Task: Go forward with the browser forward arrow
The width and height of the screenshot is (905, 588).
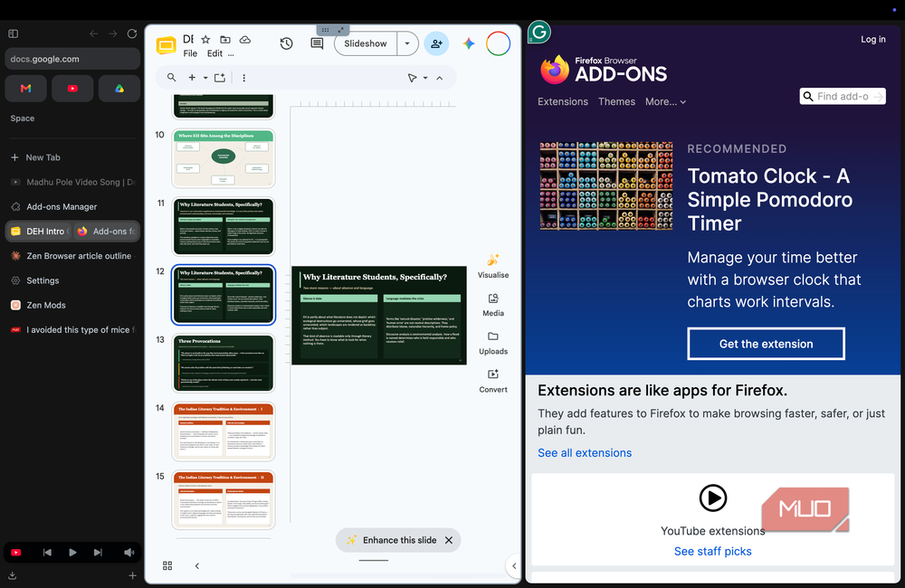Action: click(x=112, y=33)
